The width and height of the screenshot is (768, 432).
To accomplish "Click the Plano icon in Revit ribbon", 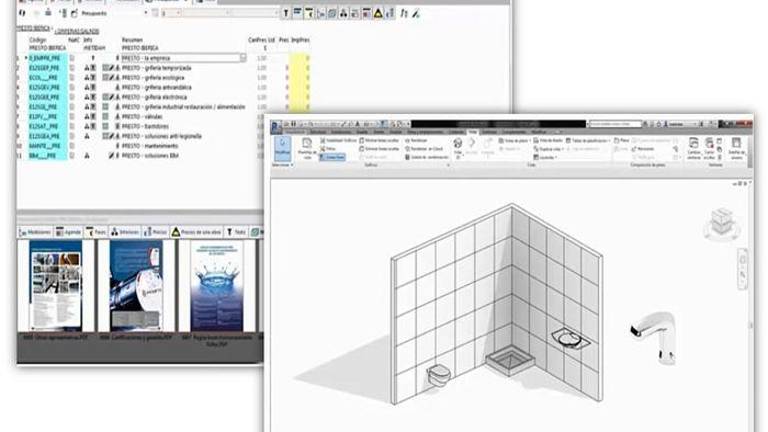I will 621,140.
